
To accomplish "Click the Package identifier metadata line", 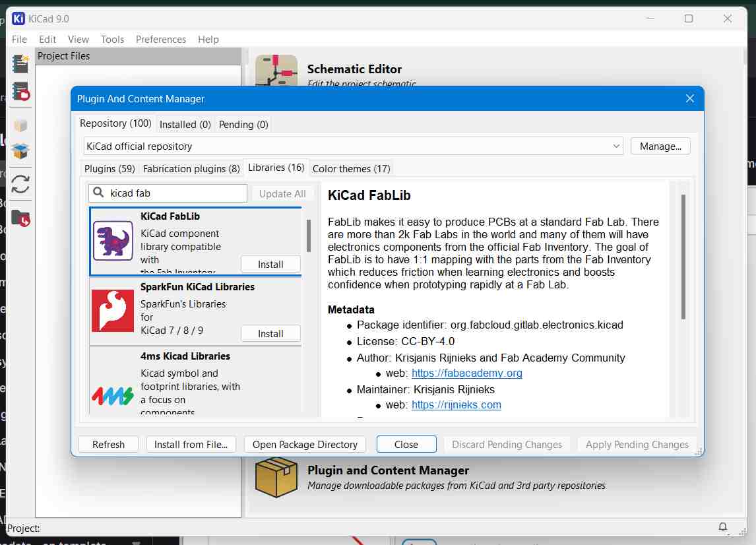I will click(490, 325).
